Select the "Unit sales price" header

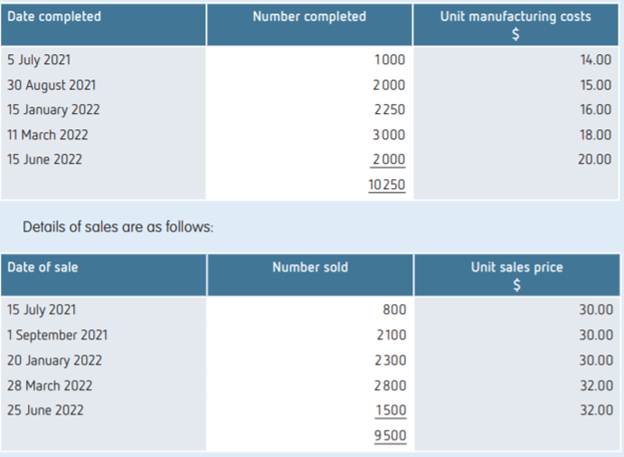(517, 267)
